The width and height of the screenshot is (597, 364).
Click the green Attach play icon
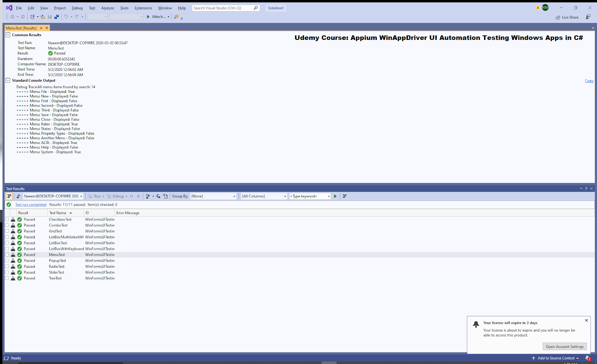point(149,17)
